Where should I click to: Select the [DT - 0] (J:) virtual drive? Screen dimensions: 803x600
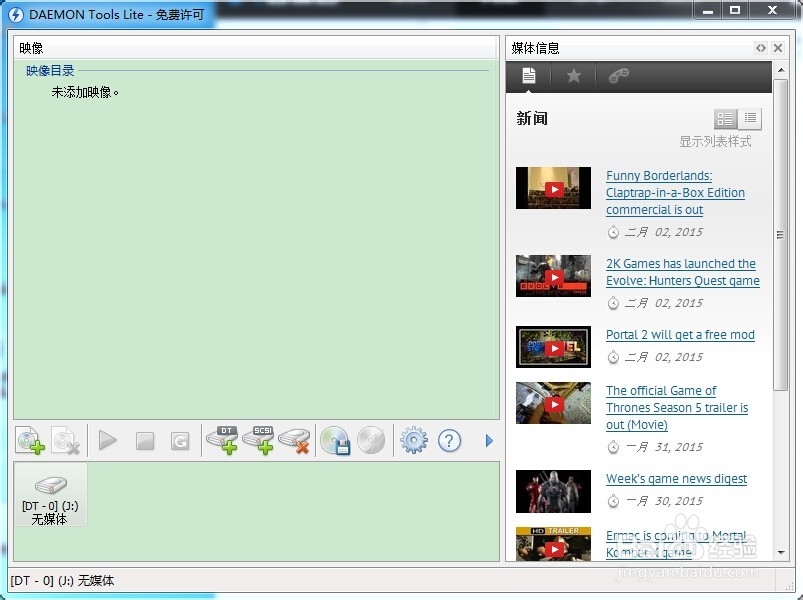[x=50, y=495]
